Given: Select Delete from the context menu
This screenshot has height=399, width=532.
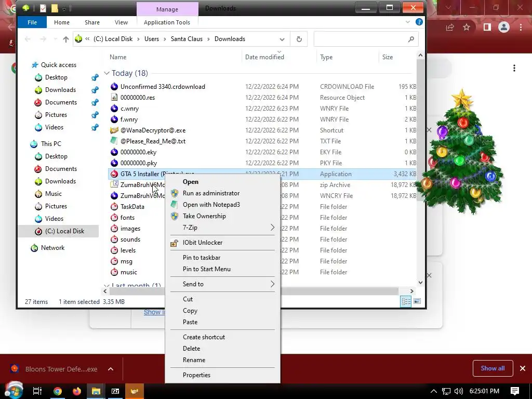Looking at the screenshot, I should point(222,349).
